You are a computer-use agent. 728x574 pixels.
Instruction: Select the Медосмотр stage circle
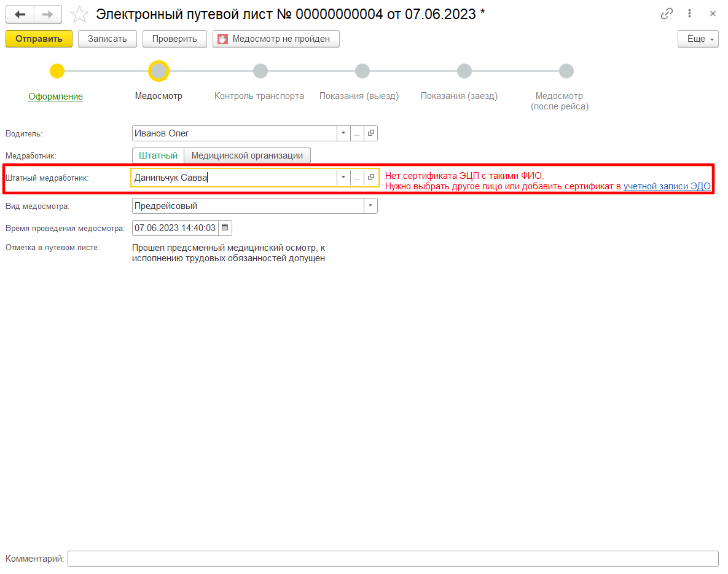coord(159,71)
